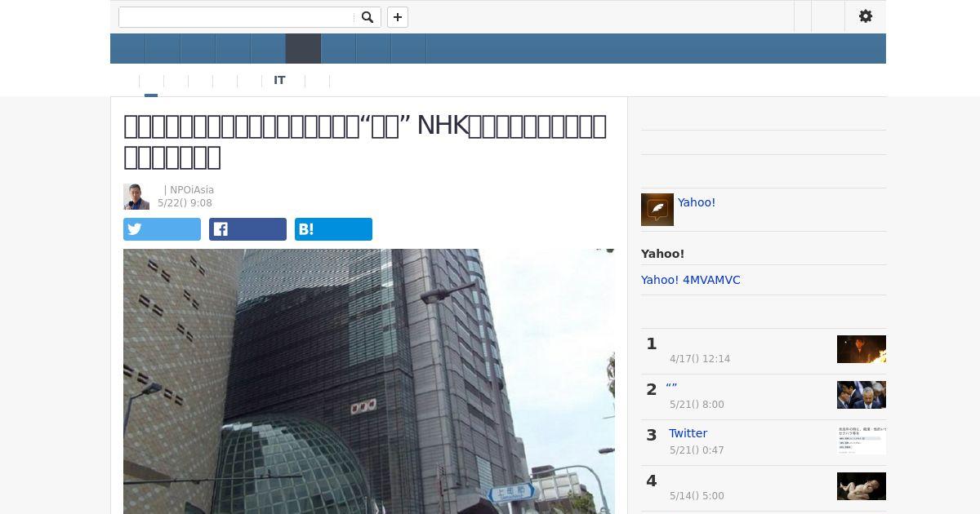Bookmark with the Hatena B! button

coord(333,229)
